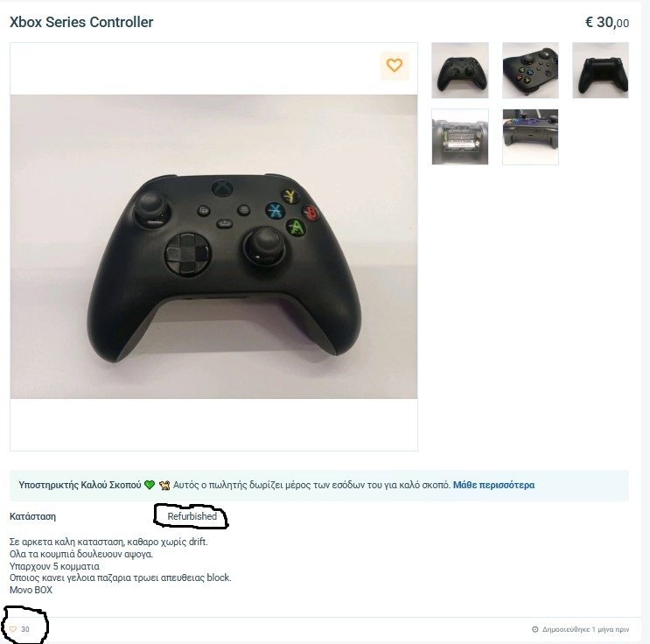Screen dimensions: 650x644
Task: Click the small heart icon beside 30
Action: tap(13, 629)
